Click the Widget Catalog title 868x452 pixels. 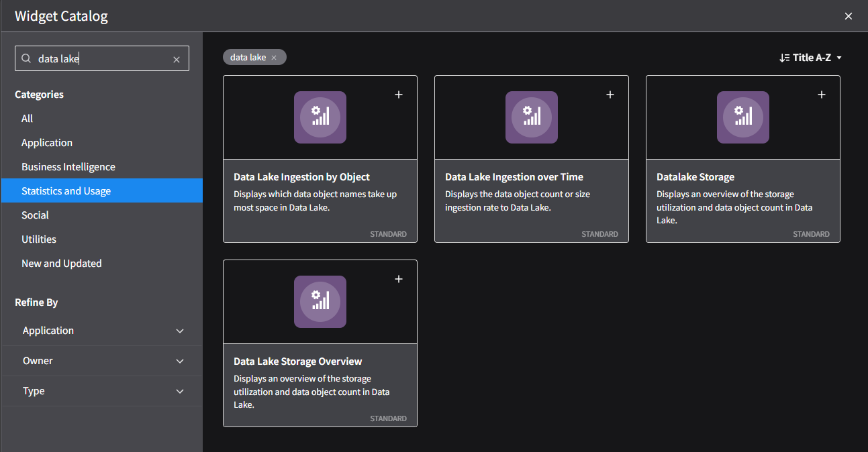pos(61,16)
